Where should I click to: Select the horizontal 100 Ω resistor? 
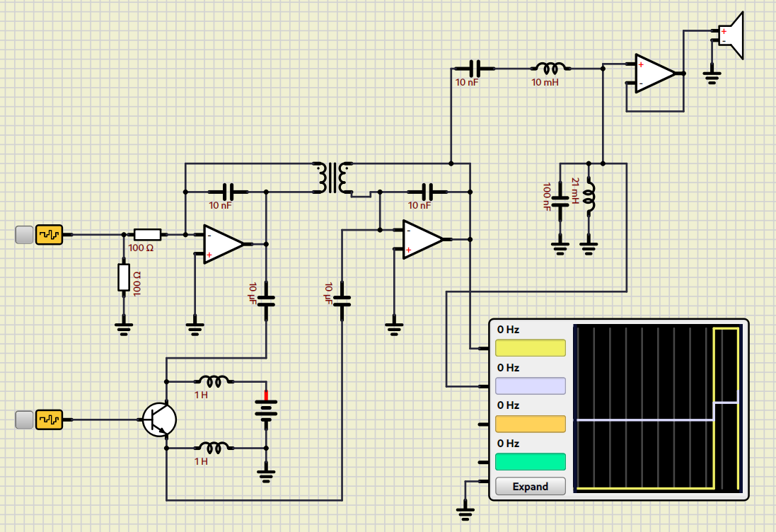[147, 235]
